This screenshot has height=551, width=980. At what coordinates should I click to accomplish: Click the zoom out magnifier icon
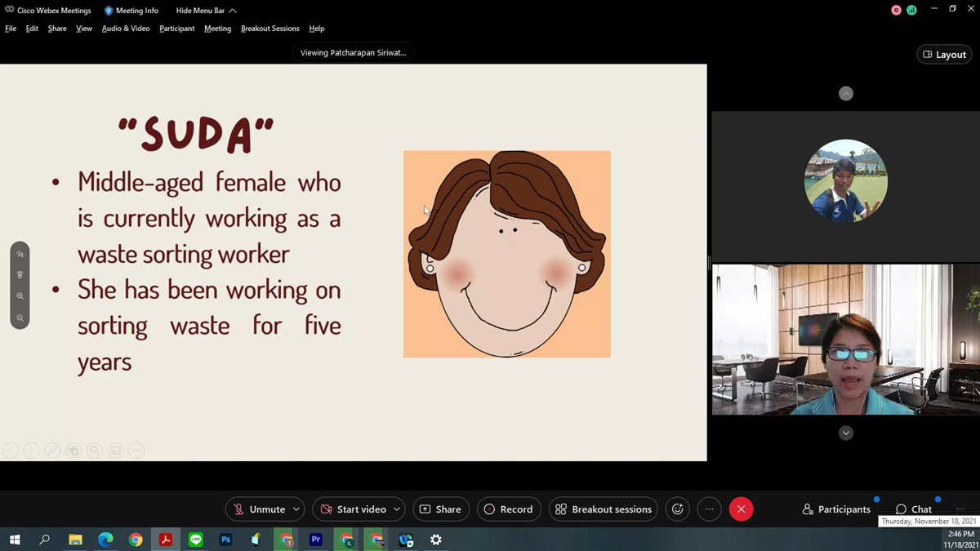(x=20, y=318)
